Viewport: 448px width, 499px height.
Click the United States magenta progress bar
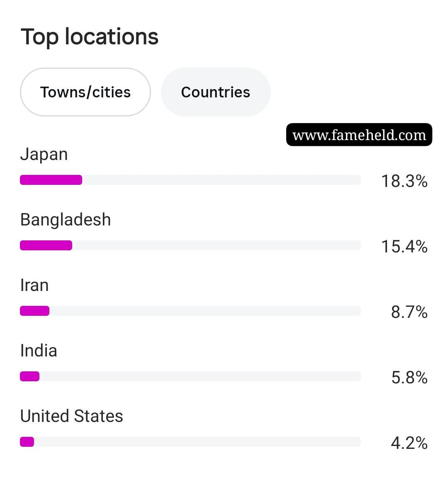[27, 442]
